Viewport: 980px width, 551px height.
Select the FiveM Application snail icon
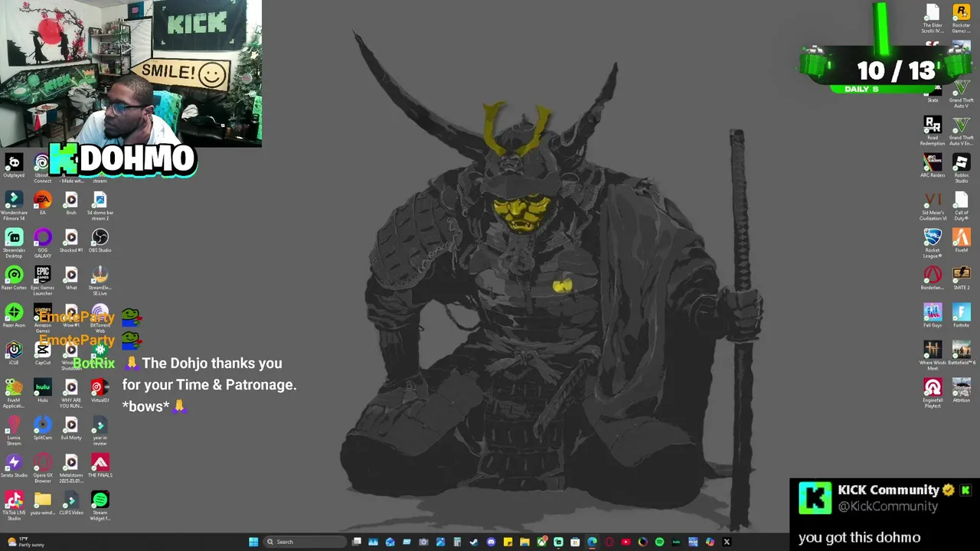coord(14,393)
